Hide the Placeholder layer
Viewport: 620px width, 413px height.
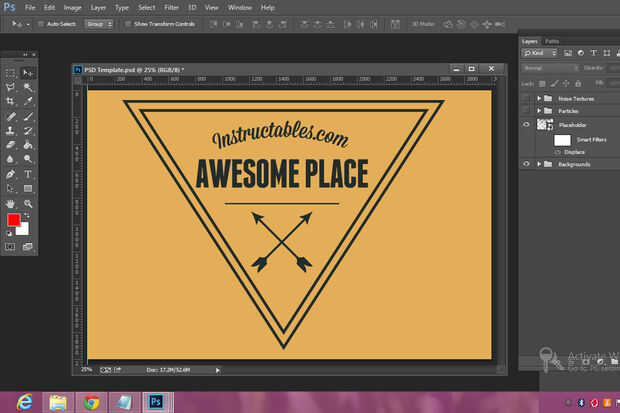pyautogui.click(x=526, y=125)
